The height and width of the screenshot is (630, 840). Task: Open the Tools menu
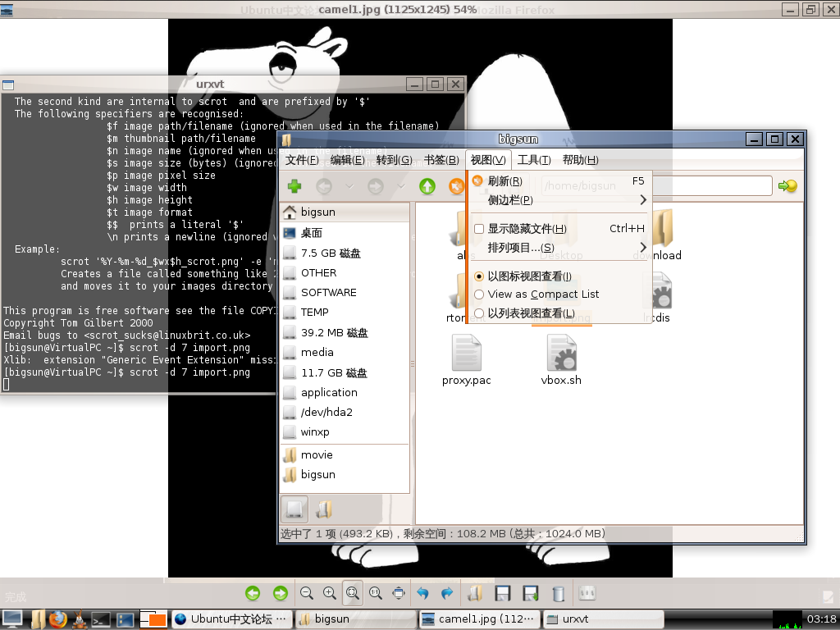(534, 160)
